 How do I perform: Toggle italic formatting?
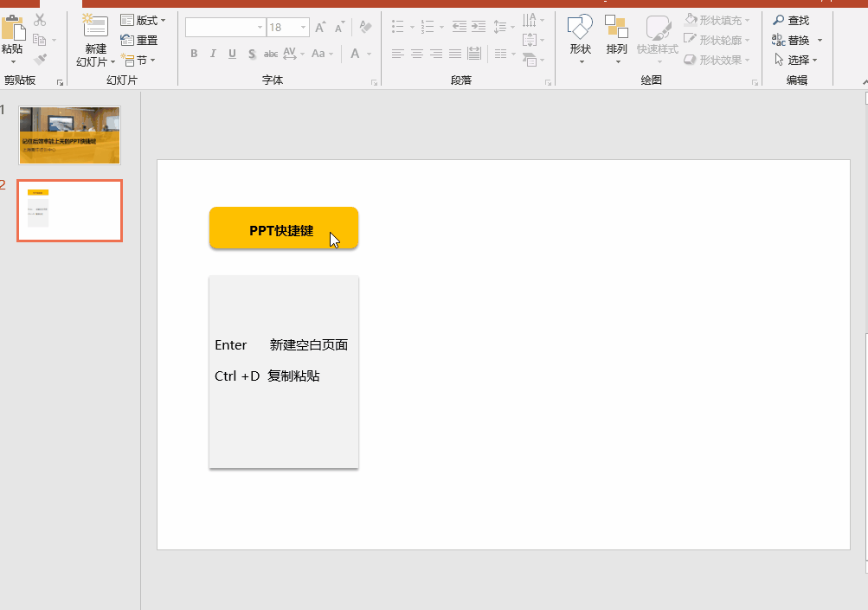pos(212,54)
